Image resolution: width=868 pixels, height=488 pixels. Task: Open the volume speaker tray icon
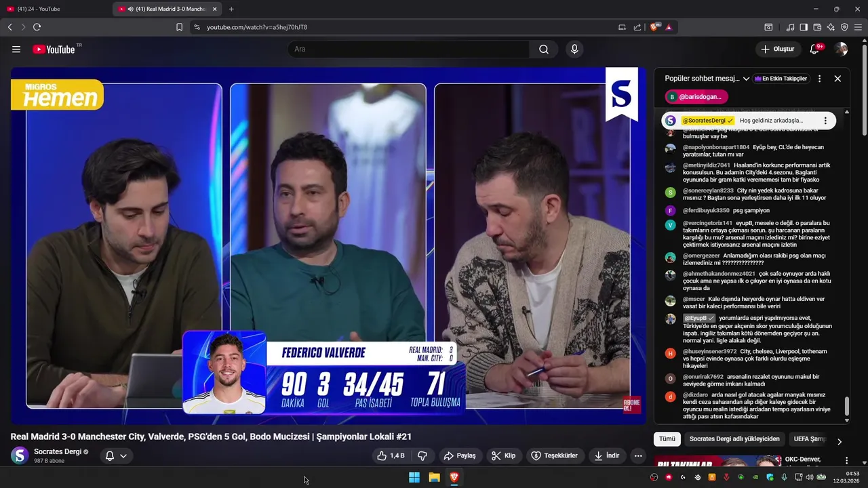[x=809, y=477]
